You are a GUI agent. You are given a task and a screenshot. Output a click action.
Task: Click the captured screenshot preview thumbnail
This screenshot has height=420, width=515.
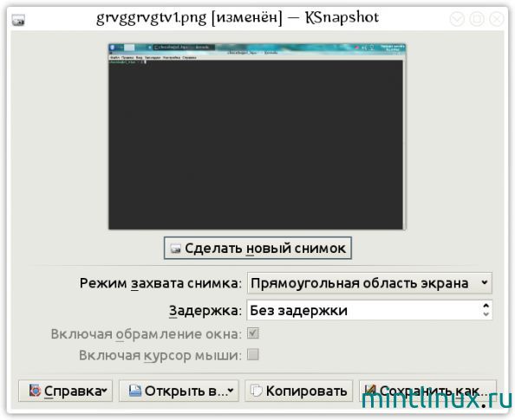tap(257, 137)
